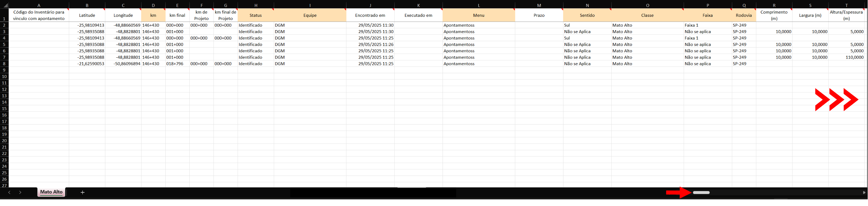Select column L header letter
The image size is (868, 206).
click(478, 5)
